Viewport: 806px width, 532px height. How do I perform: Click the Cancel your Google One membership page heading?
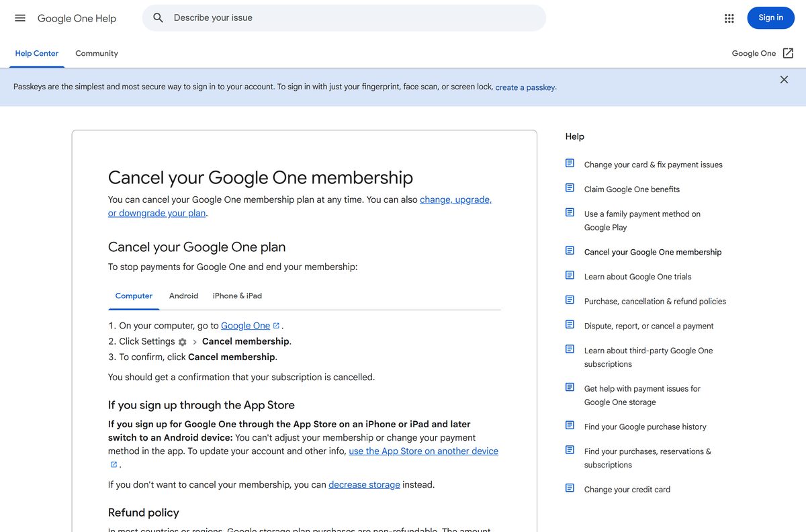(261, 177)
